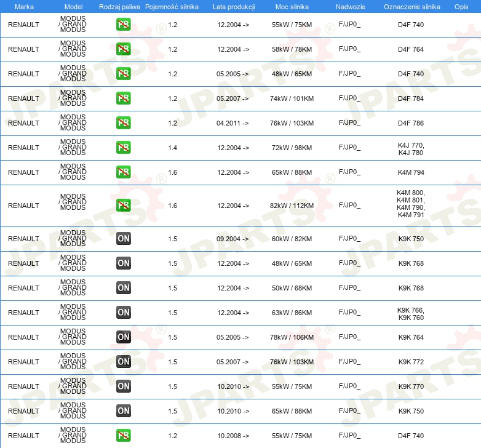The image size is (481, 448).
Task: Click the petrol icon for the 82kW / 112KM row
Action: tap(124, 206)
